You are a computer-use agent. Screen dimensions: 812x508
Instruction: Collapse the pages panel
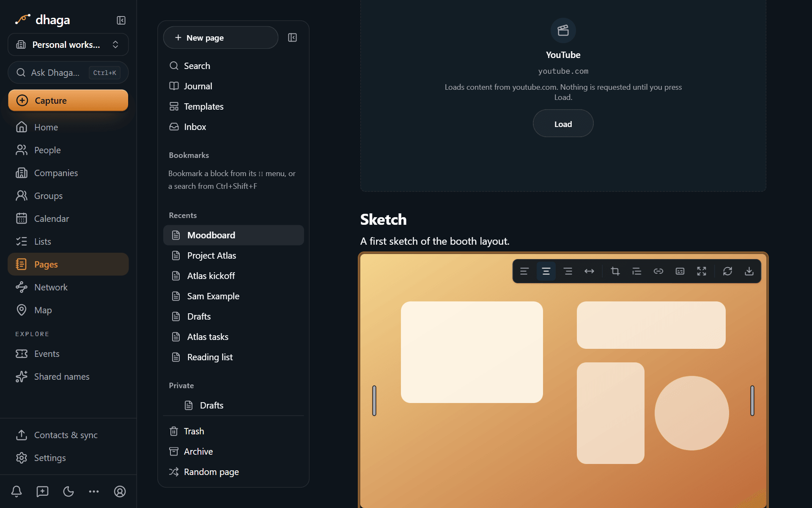292,38
